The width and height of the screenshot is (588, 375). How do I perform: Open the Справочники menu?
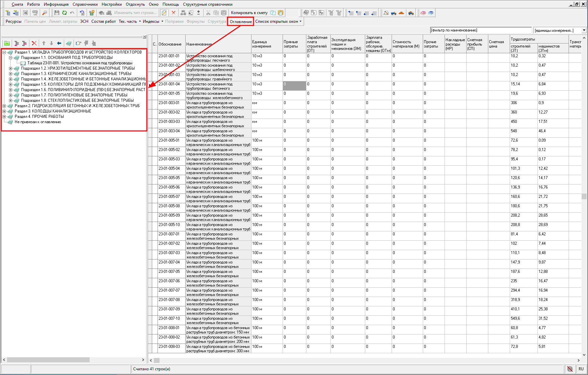click(85, 4)
